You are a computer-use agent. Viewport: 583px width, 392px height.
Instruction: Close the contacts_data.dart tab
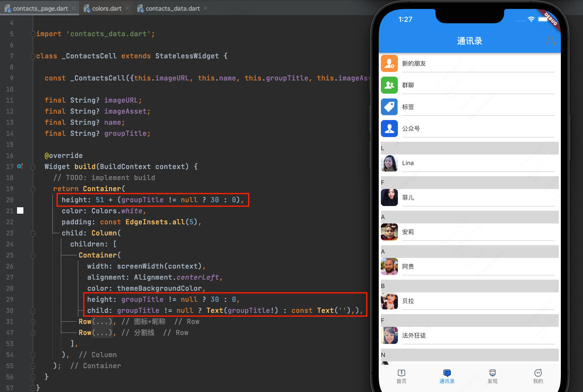click(206, 8)
